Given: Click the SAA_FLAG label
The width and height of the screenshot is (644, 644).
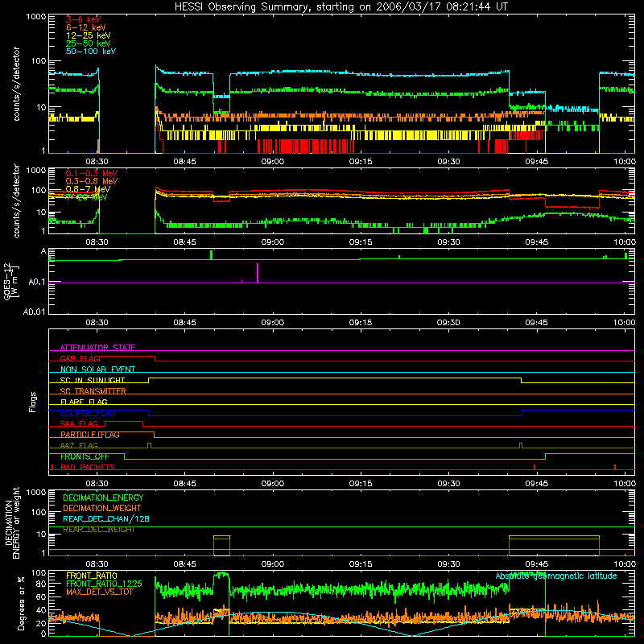Looking at the screenshot, I should (79, 423).
